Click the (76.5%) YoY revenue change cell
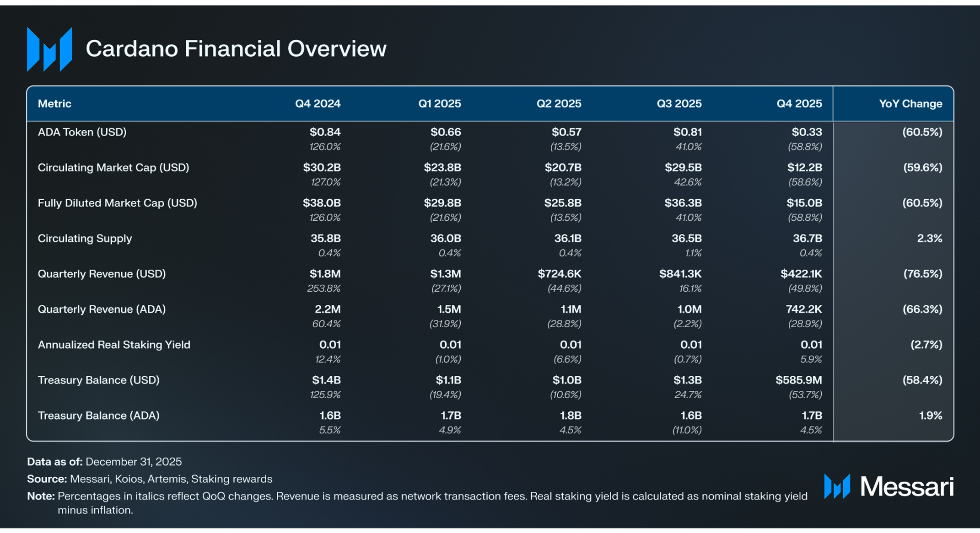This screenshot has width=980, height=533. (x=922, y=274)
